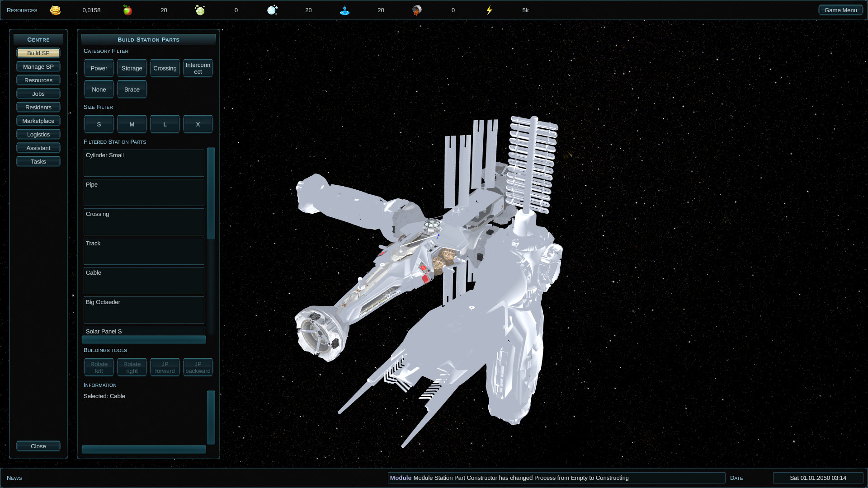The image size is (868, 488).
Task: Click the green bubble resource icon
Action: click(x=200, y=10)
